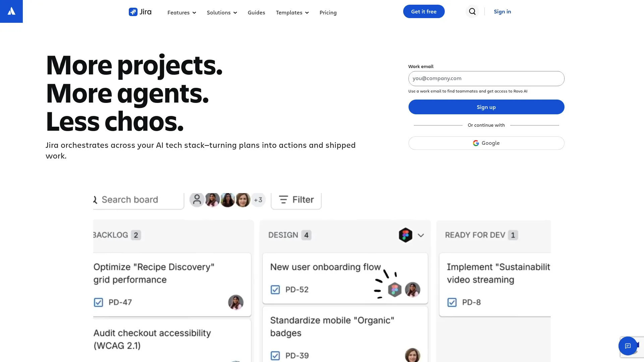Select the second woman avatar in board header

click(228, 200)
